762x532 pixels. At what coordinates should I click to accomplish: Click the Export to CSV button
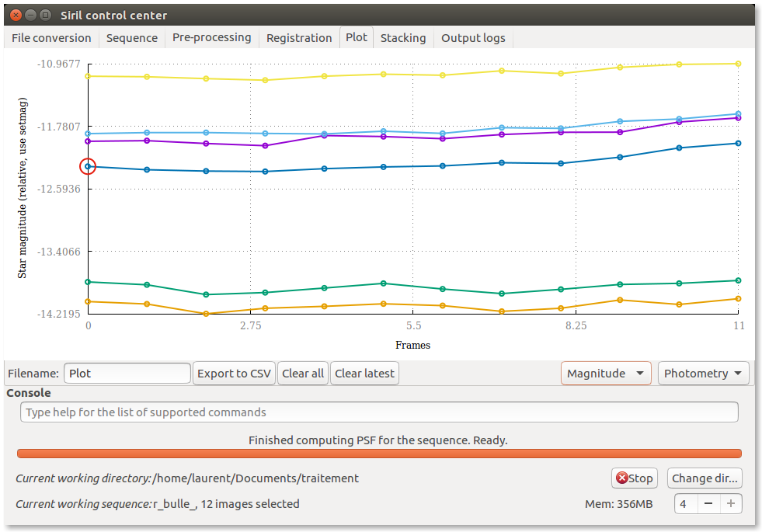[234, 374]
